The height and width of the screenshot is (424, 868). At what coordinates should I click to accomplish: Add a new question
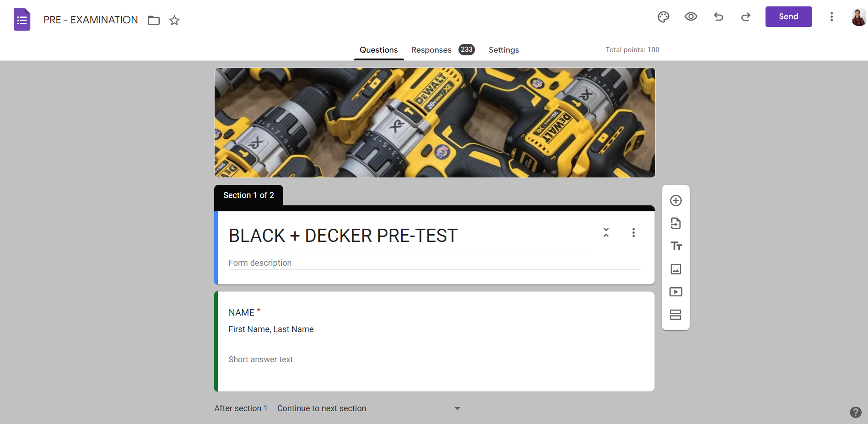click(676, 201)
